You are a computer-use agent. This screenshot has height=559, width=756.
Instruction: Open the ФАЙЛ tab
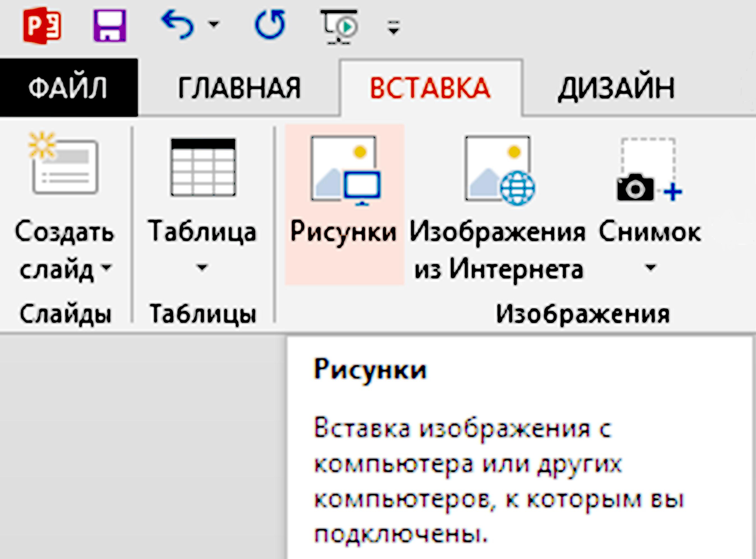(x=69, y=88)
